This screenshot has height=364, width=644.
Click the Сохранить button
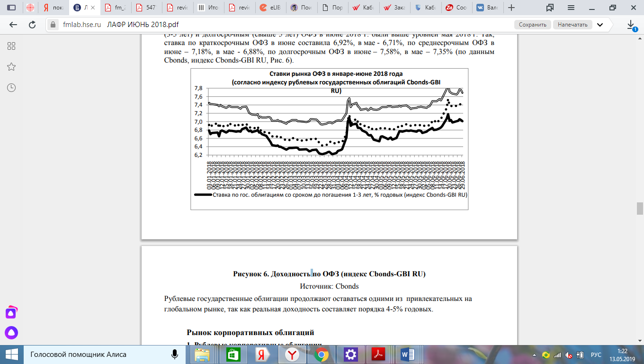tap(533, 25)
